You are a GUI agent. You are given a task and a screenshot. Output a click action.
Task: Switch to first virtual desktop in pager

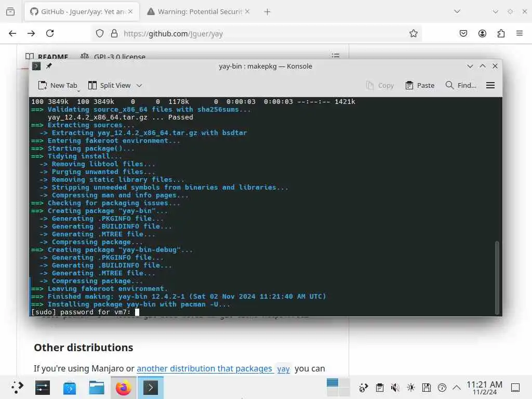coord(332,383)
